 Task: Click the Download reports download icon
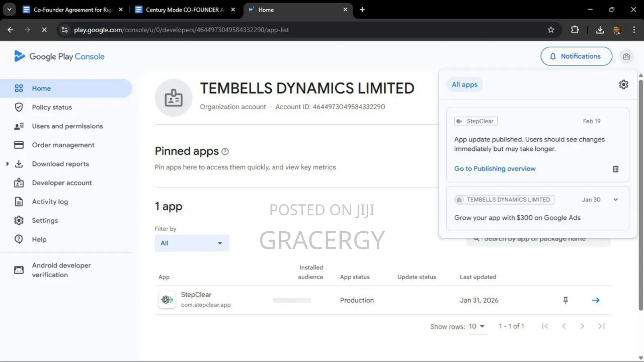tap(19, 164)
